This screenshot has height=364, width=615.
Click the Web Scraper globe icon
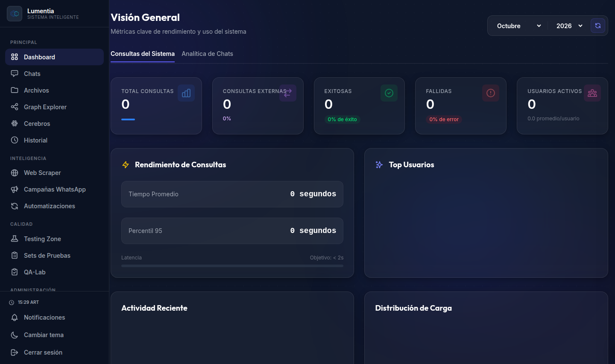tap(15, 173)
